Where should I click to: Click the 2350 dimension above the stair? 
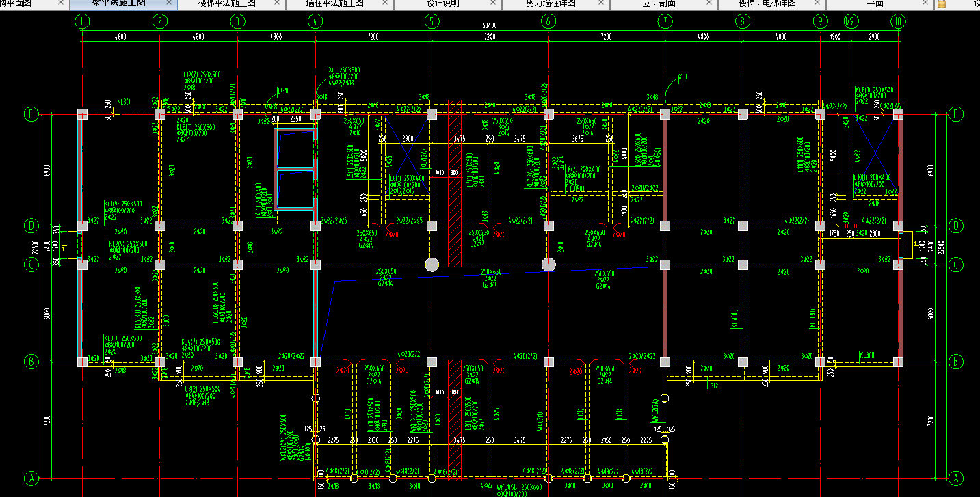pos(296,120)
